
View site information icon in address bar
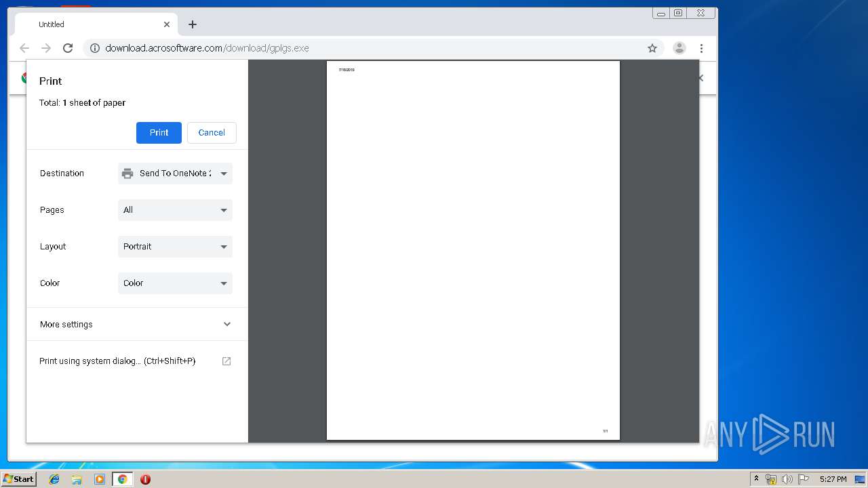coord(95,48)
